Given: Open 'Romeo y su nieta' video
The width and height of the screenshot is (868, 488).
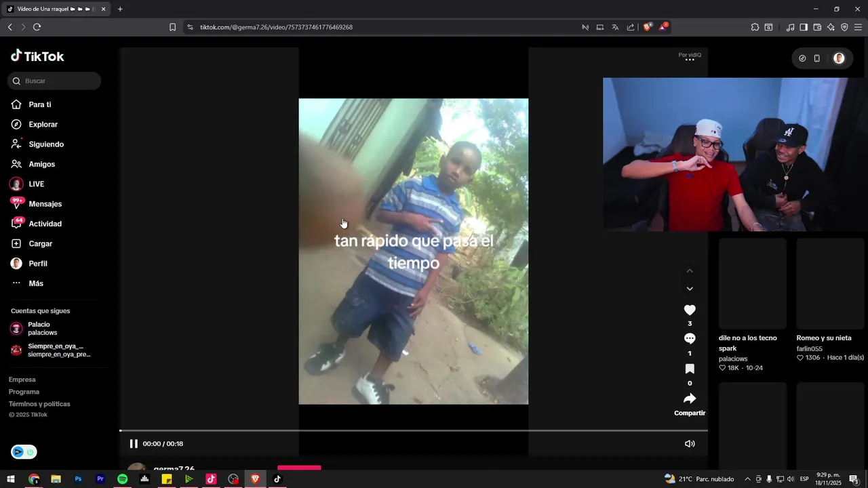Looking at the screenshot, I should click(x=824, y=338).
